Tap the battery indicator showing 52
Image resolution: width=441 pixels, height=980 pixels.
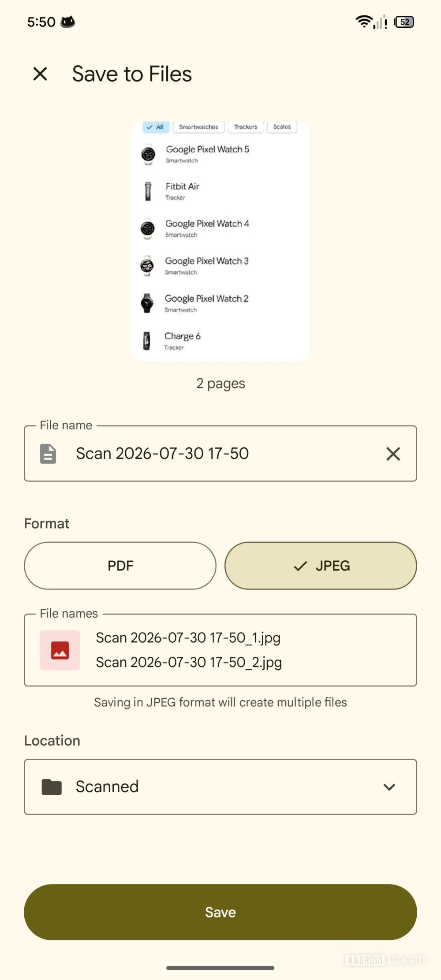point(404,22)
